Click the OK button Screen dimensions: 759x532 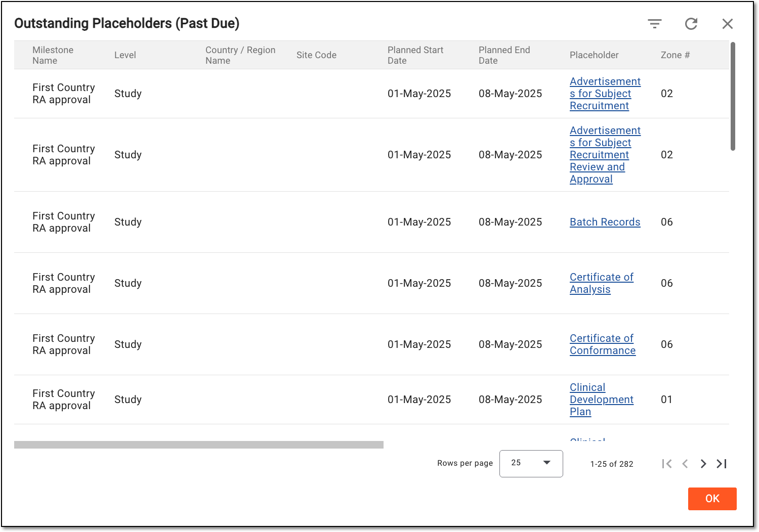pos(712,499)
